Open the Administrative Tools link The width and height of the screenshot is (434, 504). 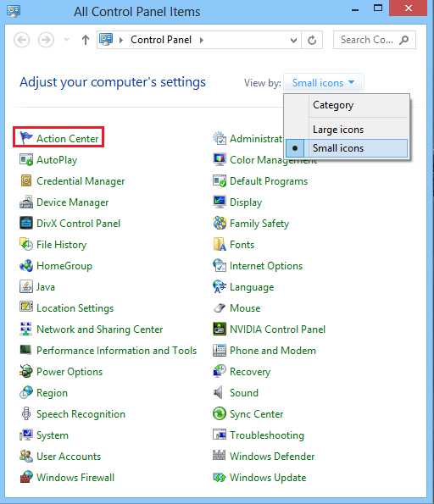point(256,139)
